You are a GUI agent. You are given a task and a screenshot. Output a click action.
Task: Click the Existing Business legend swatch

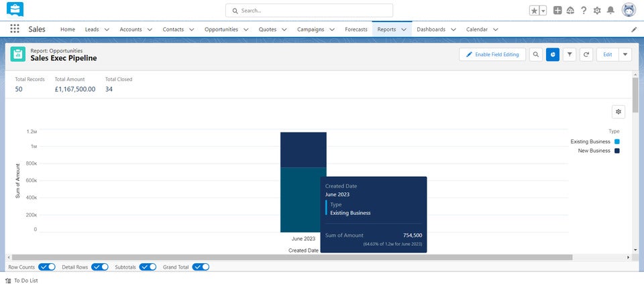(617, 141)
